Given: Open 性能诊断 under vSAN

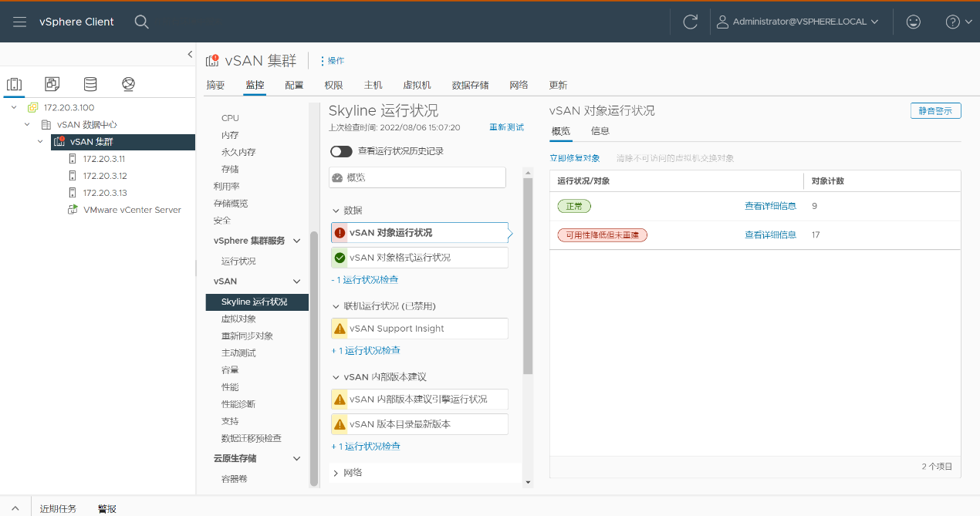Looking at the screenshot, I should 238,404.
